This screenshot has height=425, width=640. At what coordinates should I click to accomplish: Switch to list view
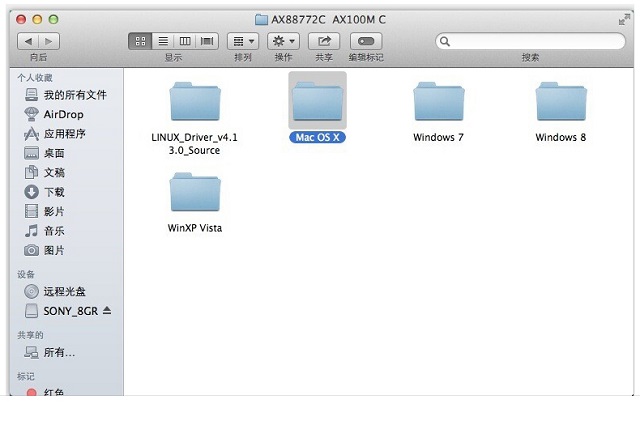point(163,41)
